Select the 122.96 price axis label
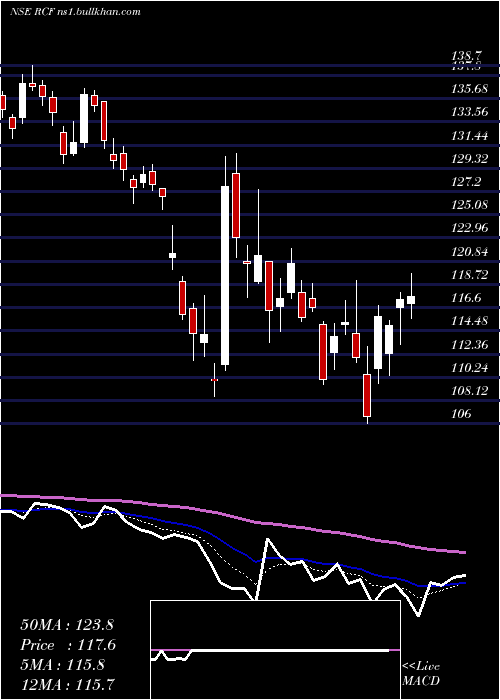Viewport: 500px width, 700px height. (x=469, y=228)
